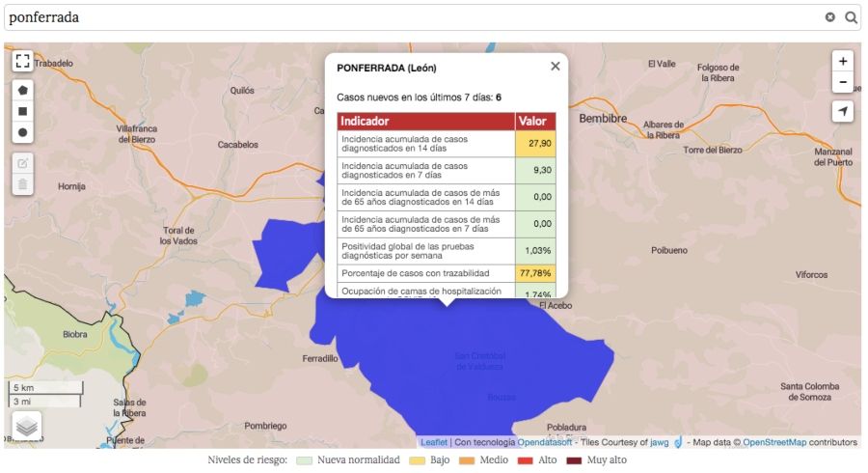This screenshot has height=473, width=868.
Task: Select the rectangle drawing tool
Action: [x=23, y=110]
